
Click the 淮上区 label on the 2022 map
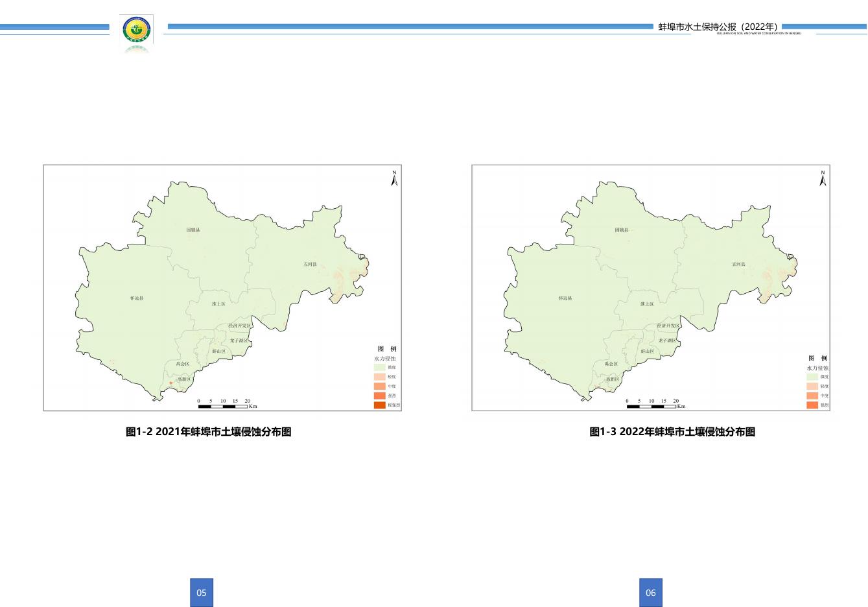point(647,303)
